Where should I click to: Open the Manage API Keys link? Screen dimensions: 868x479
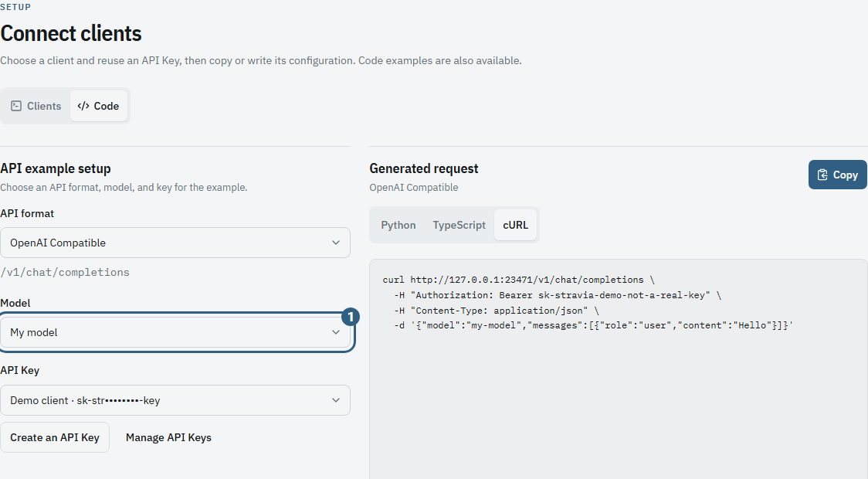168,437
